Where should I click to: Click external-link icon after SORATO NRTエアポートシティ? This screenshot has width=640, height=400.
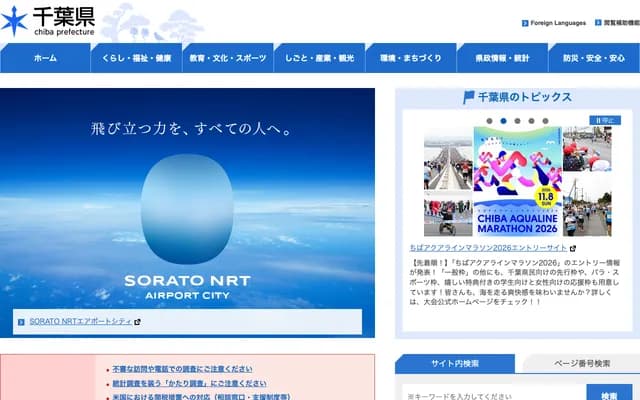(138, 322)
